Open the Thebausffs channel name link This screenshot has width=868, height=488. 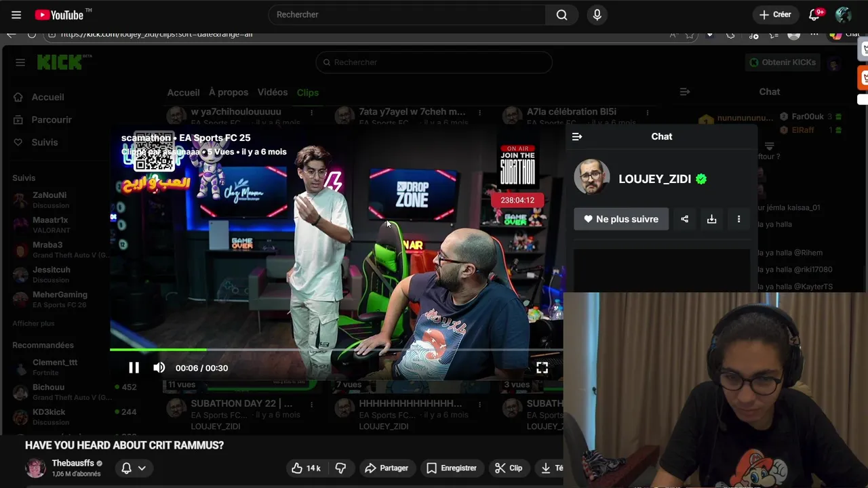tap(73, 463)
